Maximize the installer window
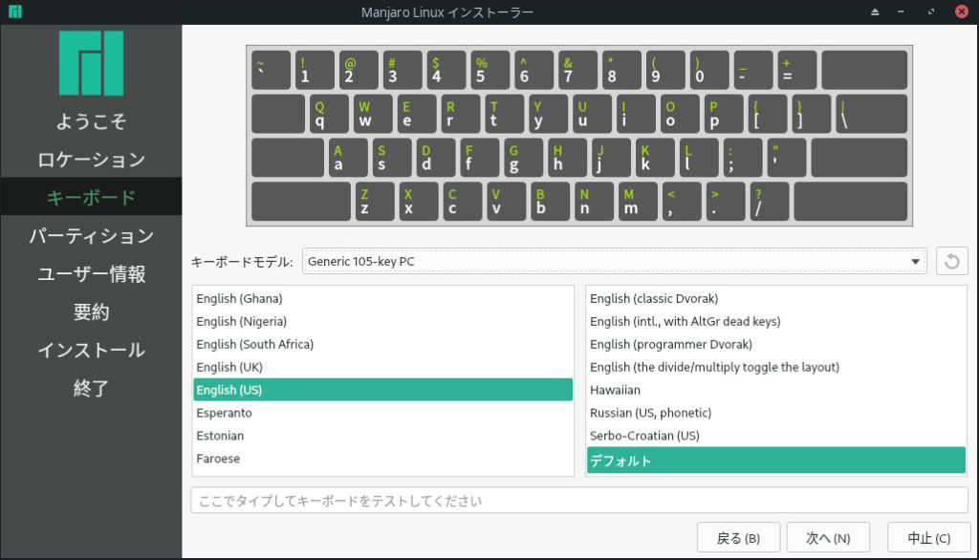Viewport: 979px width, 560px height. 932,11
